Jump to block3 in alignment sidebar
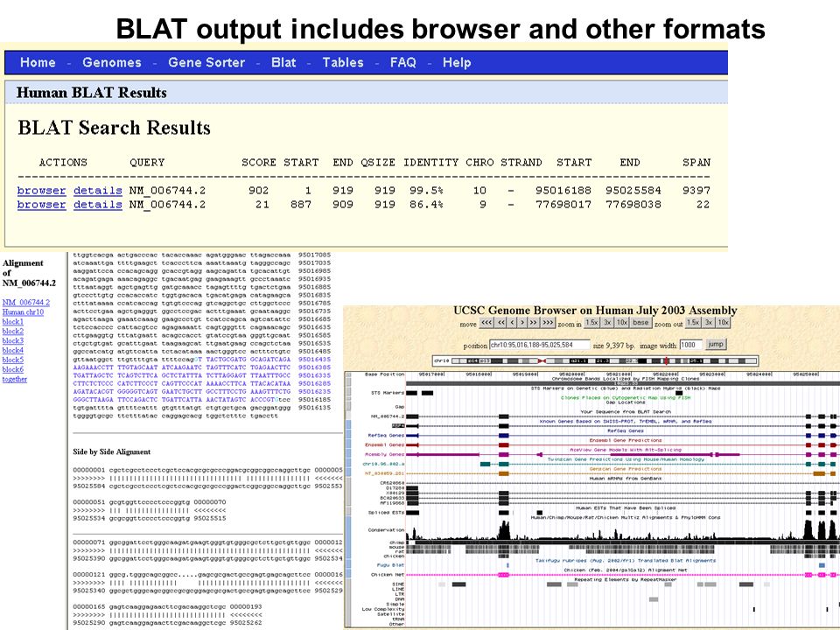 [x=13, y=340]
